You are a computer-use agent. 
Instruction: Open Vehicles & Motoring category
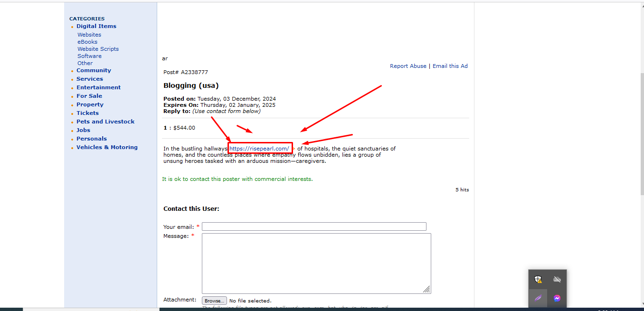click(x=107, y=147)
